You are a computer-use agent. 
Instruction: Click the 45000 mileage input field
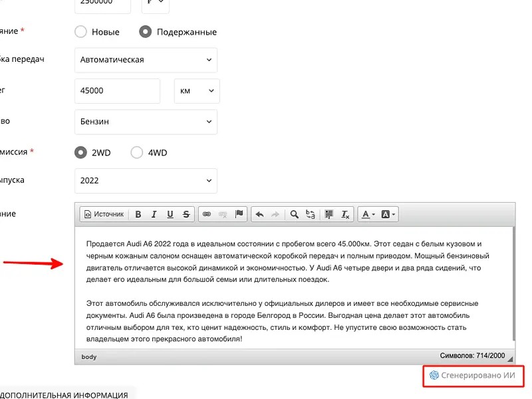117,91
